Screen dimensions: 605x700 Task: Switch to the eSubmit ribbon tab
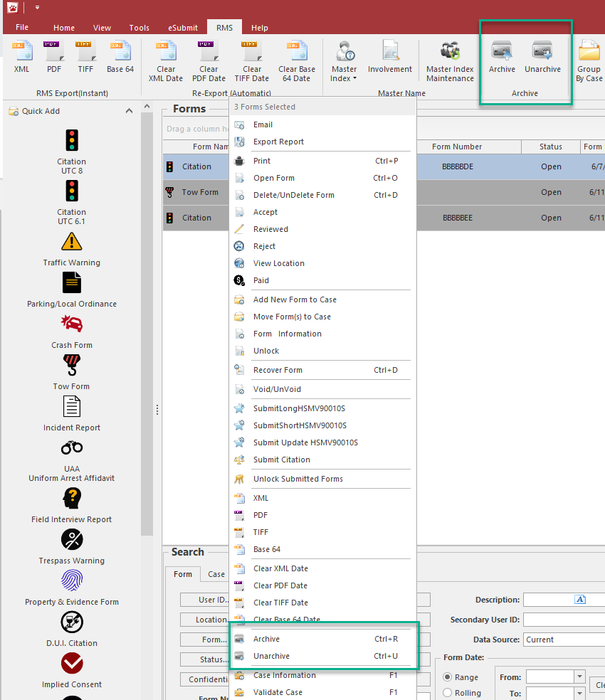click(x=183, y=28)
